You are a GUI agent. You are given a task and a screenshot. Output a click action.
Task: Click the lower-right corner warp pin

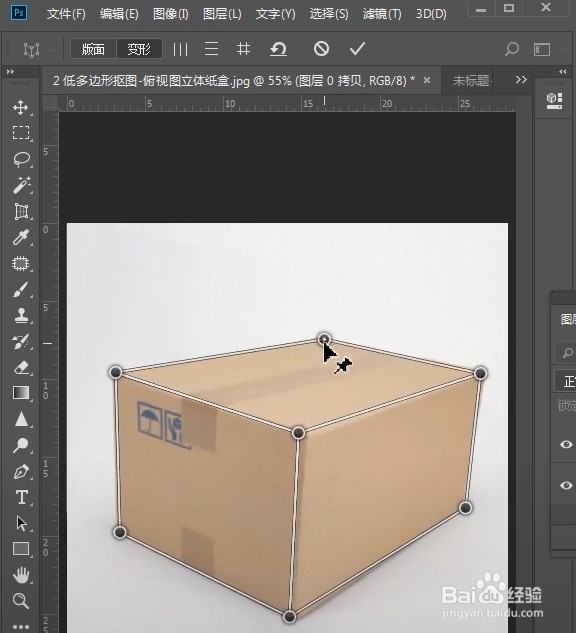(465, 507)
